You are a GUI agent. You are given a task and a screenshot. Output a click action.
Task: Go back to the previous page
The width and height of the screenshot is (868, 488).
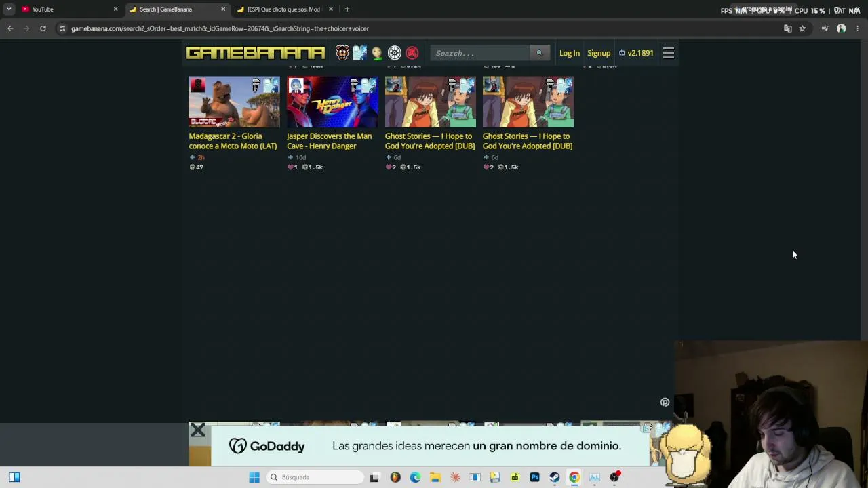[x=10, y=28]
